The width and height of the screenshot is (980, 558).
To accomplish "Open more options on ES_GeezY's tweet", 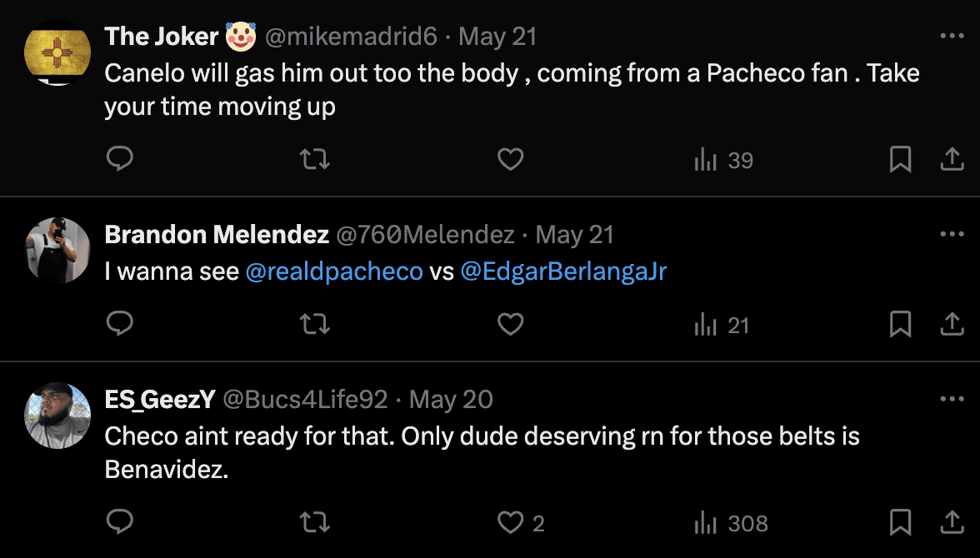I will (952, 400).
